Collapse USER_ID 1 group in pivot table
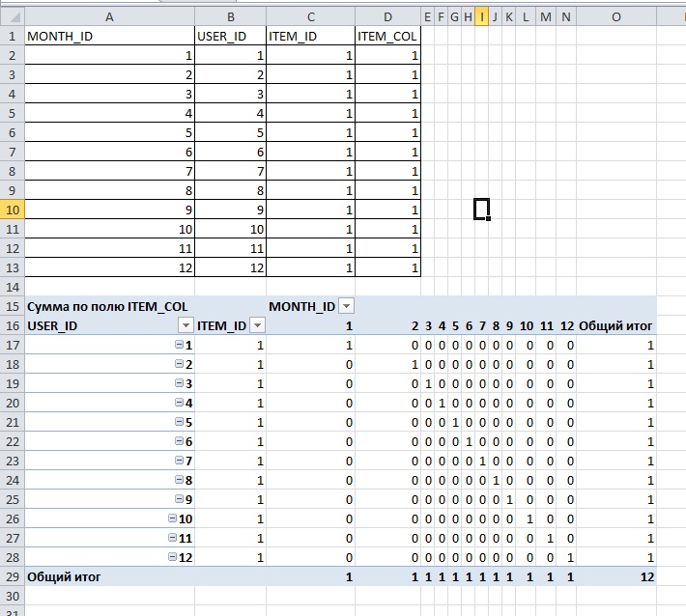Image resolution: width=686 pixels, height=616 pixels. (178, 345)
